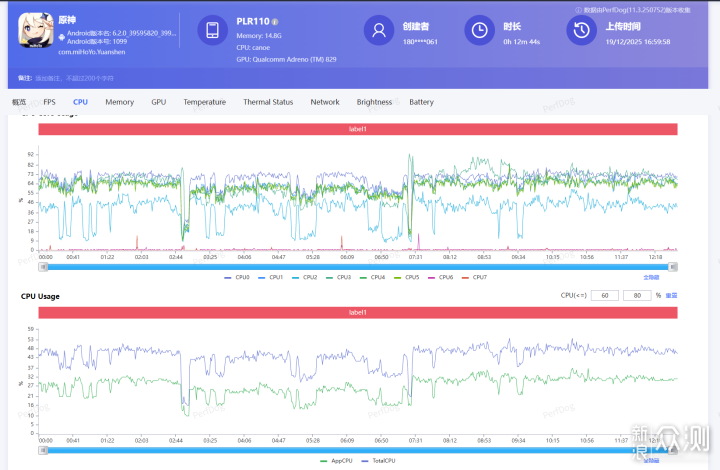Click the duration clock icon
Image resolution: width=720 pixels, height=470 pixels.
coord(480,30)
